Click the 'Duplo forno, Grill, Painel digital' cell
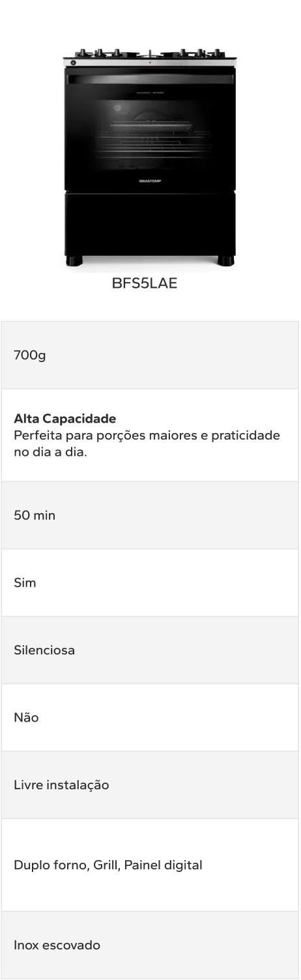 [150, 865]
